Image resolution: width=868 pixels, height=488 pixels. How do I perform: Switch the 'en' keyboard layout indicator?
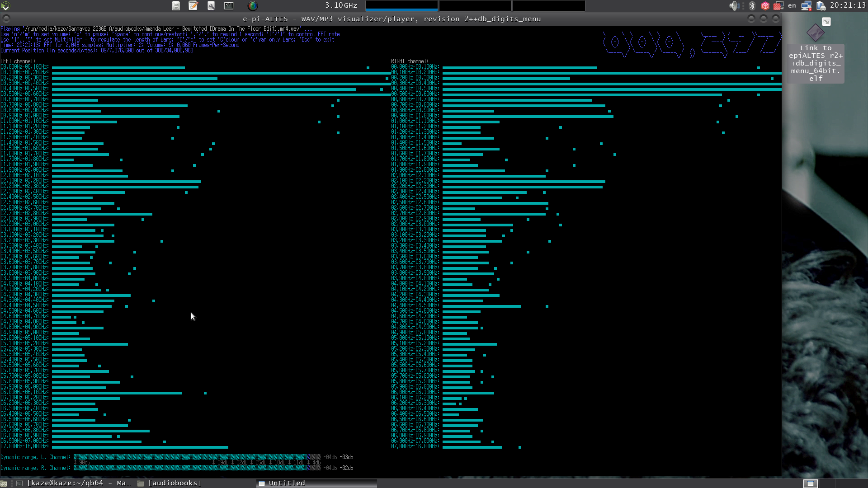click(792, 5)
